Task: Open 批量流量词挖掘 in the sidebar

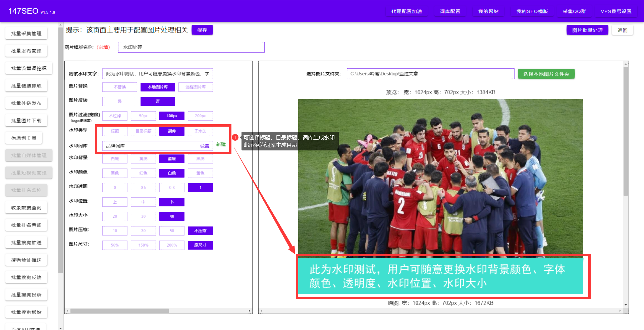Action: pos(29,68)
